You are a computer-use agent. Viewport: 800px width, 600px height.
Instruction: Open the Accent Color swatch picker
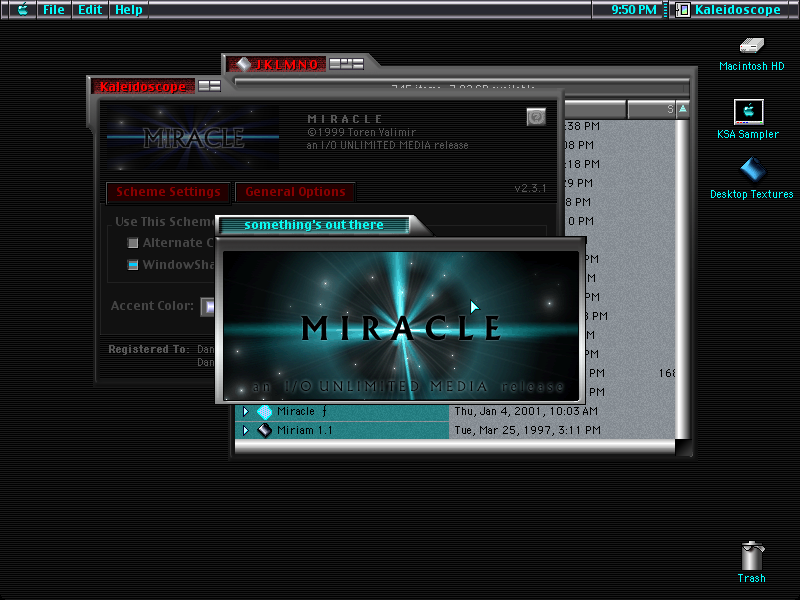tap(208, 306)
